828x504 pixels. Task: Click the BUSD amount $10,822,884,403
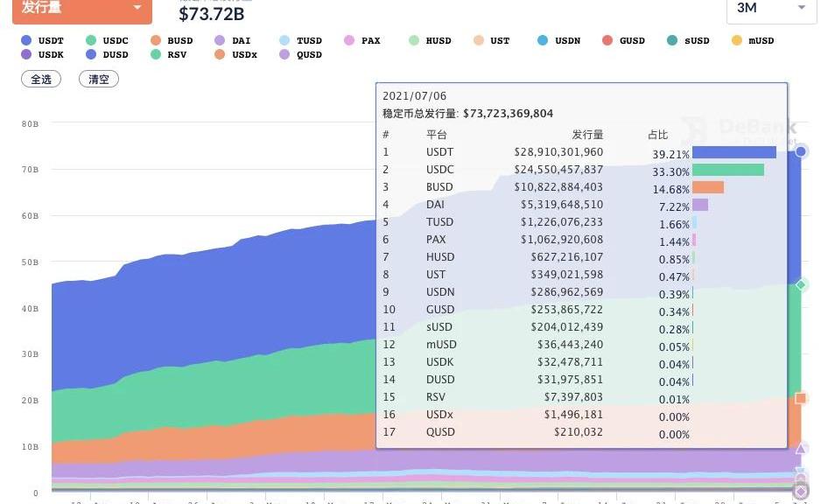(558, 187)
